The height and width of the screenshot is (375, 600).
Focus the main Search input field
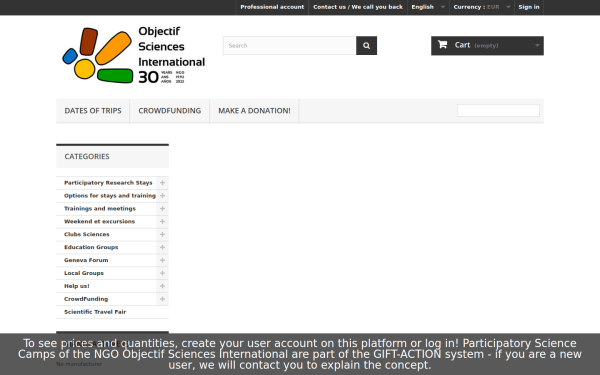click(x=290, y=46)
